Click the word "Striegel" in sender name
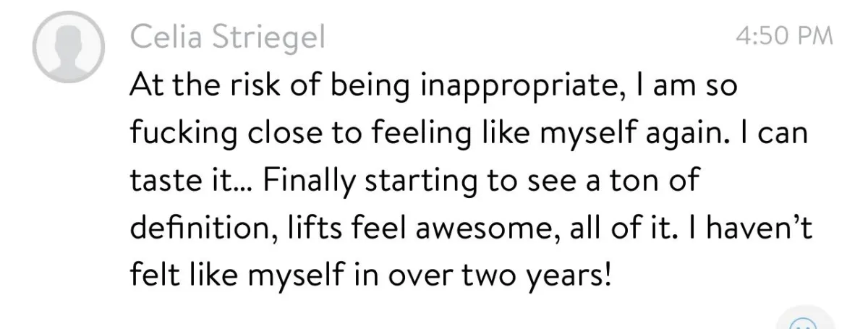The height and width of the screenshot is (329, 868). (x=274, y=38)
